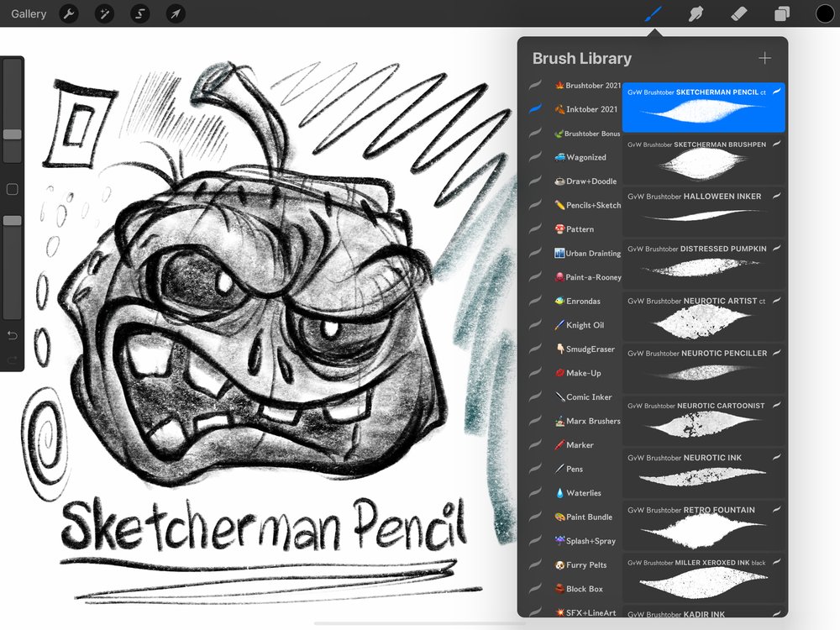Select the Sketcherman Brushpen brush
Viewport: 840px width, 630px height.
tap(704, 160)
